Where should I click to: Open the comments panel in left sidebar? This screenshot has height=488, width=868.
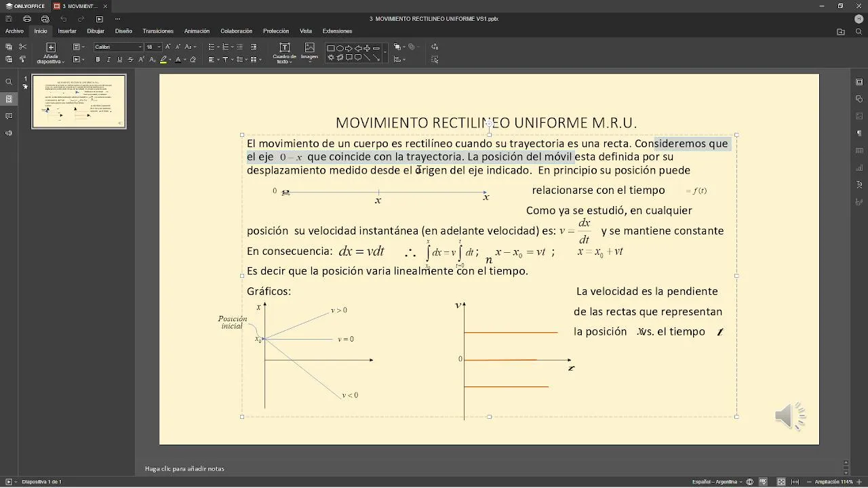[9, 116]
